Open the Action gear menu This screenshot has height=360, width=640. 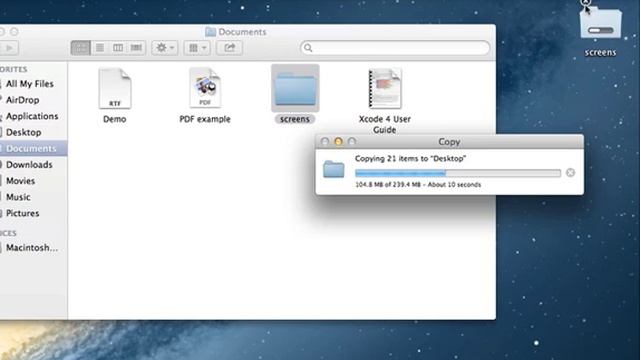[165, 48]
